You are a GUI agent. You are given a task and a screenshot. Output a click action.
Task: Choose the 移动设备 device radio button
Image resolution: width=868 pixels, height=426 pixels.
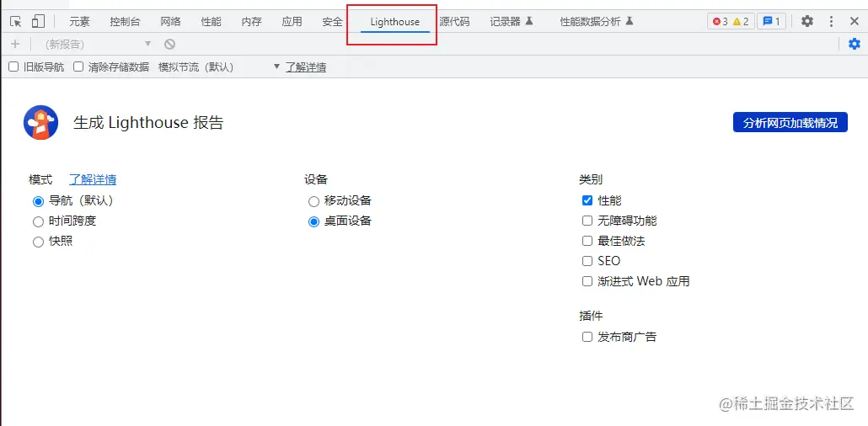point(313,201)
